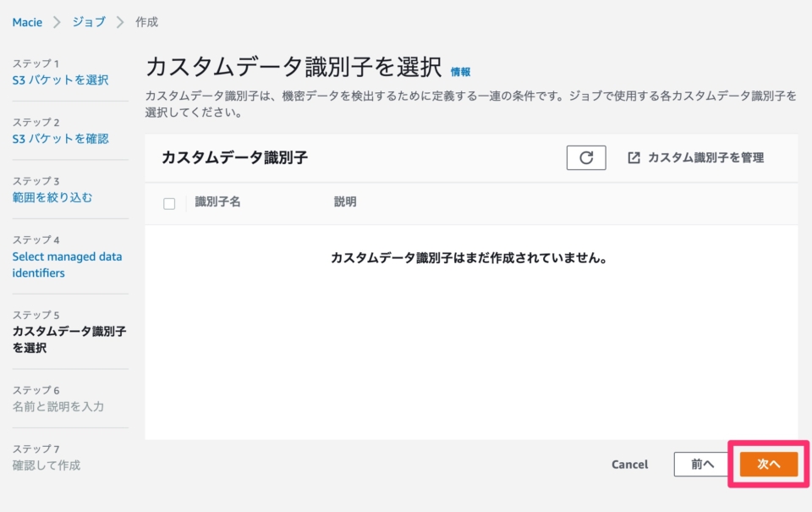Screen dimensions: 812x512
Task: Click the Cancel link
Action: tap(629, 464)
